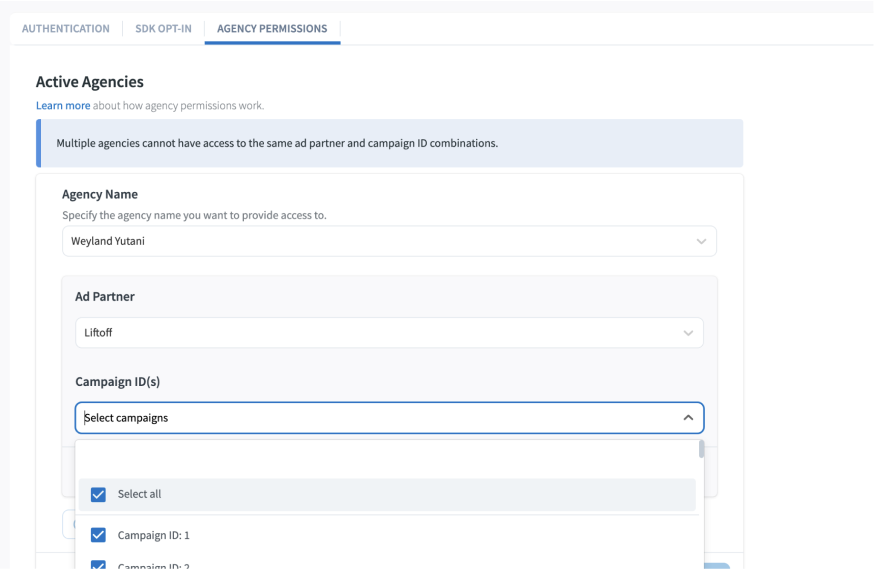The height and width of the screenshot is (569, 874).
Task: Uncheck the Campaign ID: 1 checkbox
Action: coord(98,535)
